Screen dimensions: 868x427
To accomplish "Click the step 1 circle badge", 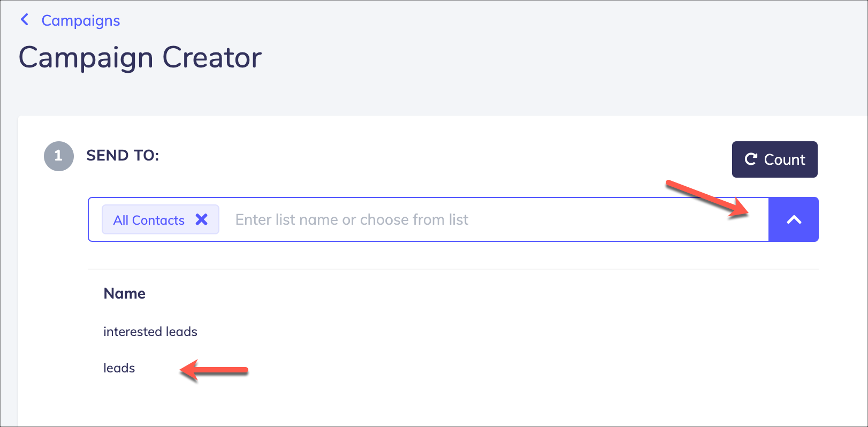I will tap(59, 156).
